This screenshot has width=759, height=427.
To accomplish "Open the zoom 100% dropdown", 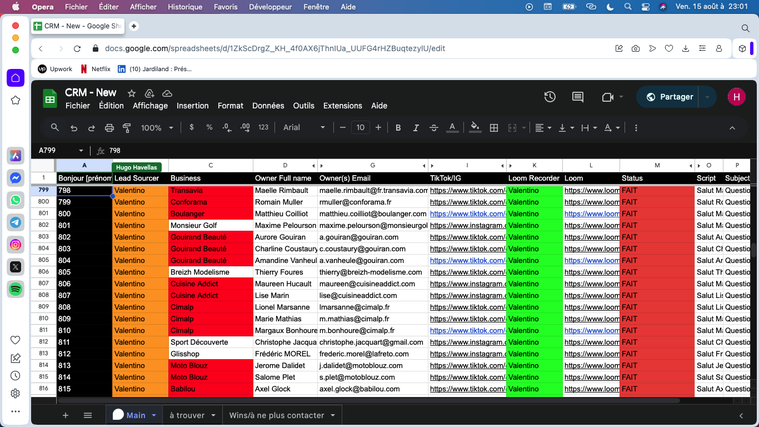I will [156, 128].
